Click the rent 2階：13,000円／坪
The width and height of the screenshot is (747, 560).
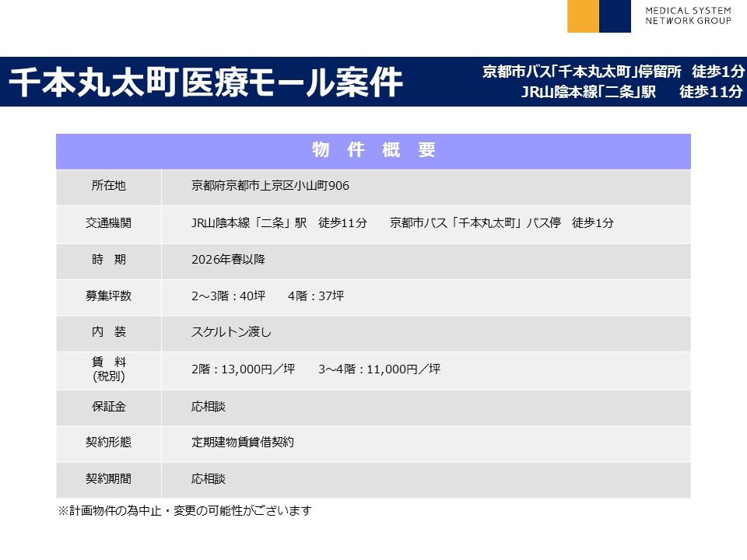[x=243, y=369]
